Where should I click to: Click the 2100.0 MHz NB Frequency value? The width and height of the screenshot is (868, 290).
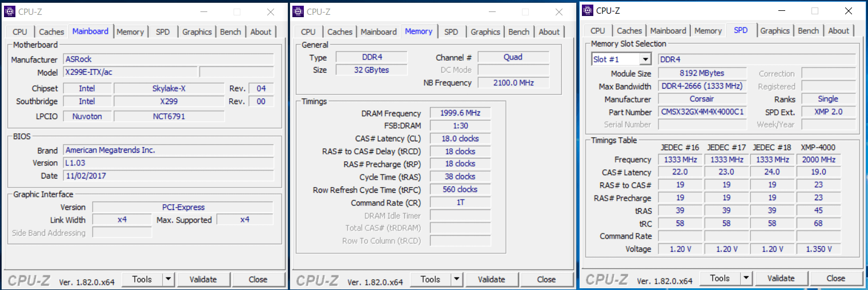(513, 82)
